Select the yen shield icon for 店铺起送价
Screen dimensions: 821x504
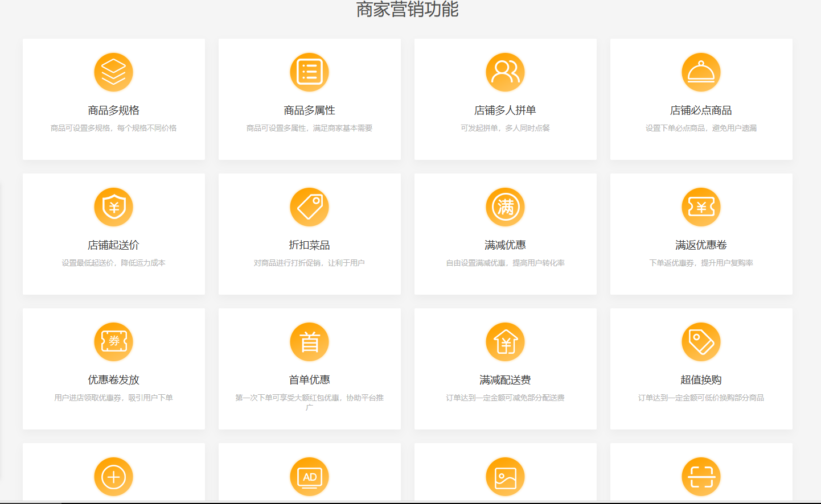pos(113,207)
